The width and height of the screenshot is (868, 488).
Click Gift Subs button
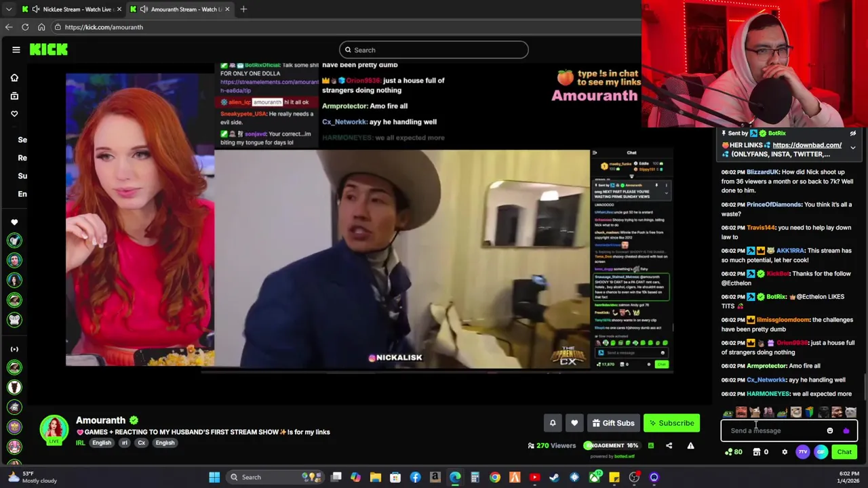pyautogui.click(x=613, y=423)
